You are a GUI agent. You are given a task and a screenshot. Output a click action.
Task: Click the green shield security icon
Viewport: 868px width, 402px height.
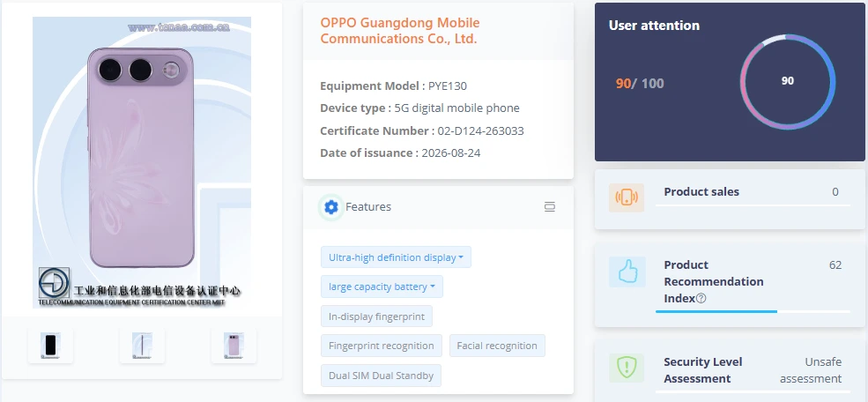click(x=627, y=368)
